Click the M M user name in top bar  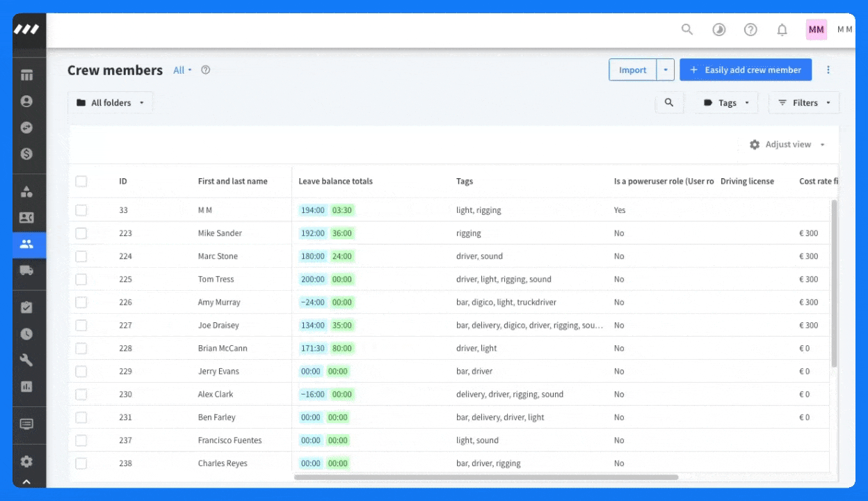[844, 29]
